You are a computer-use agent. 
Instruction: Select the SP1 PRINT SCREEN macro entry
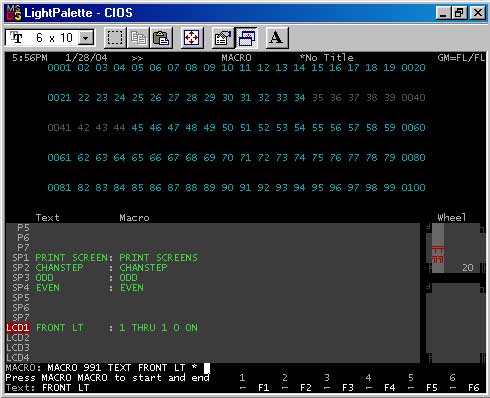[105, 258]
